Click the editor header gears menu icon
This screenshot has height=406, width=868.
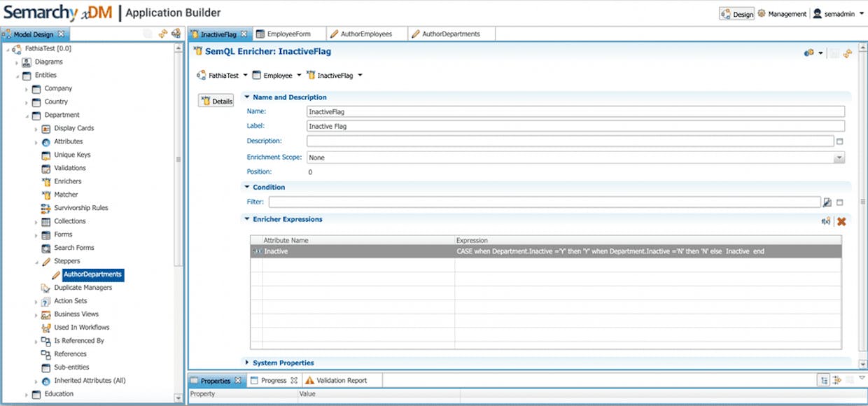point(809,53)
